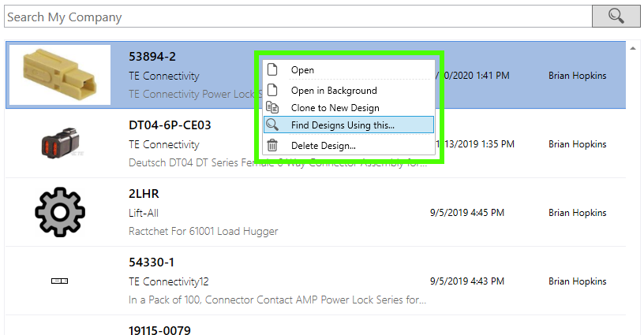Click Brian Hopkins in the DT04-6P-CE03 row
Viewport: 644px width, 335px height.
[577, 144]
